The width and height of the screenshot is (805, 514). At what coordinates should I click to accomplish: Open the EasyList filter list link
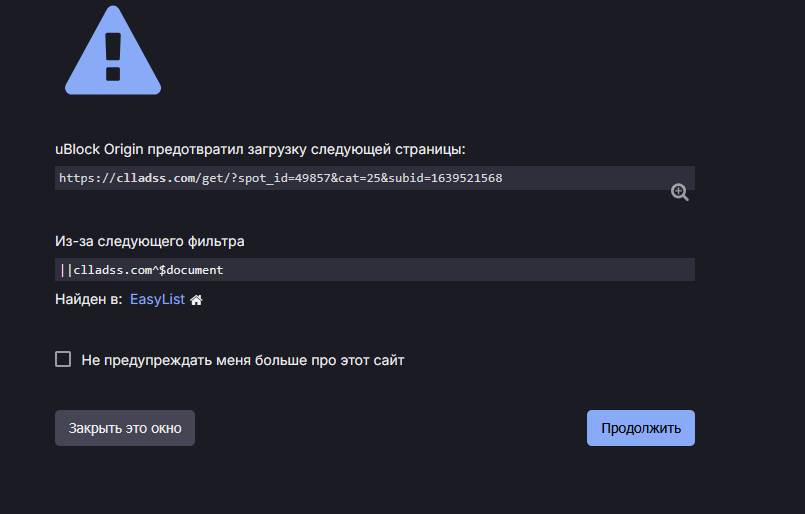coord(157,299)
